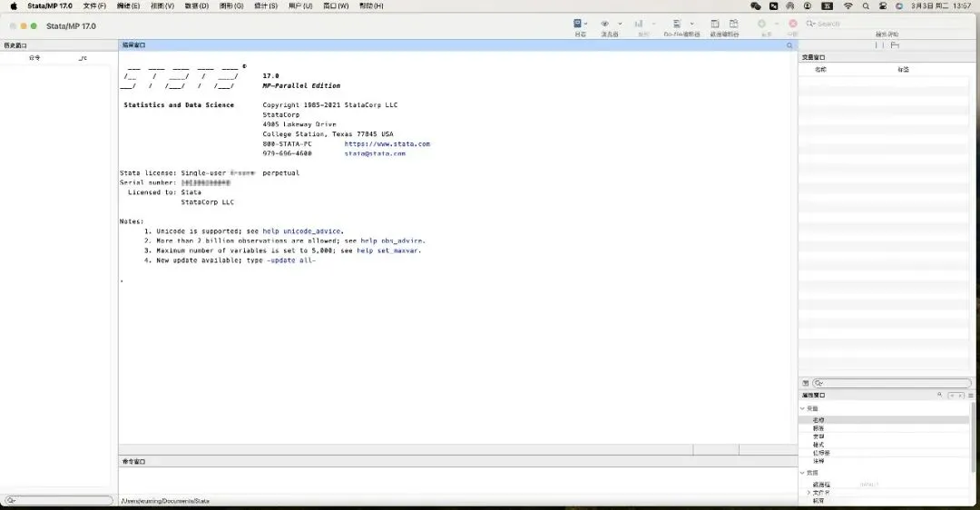The height and width of the screenshot is (510, 980).
Task: Click the column chooser icon beside Variables filter
Action: click(806, 383)
